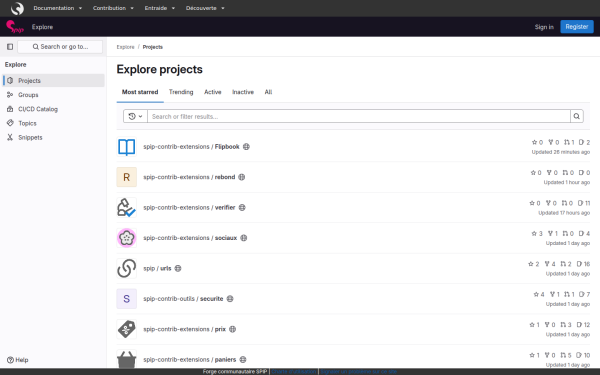Open the urls project chain-link avatar
The width and height of the screenshot is (600, 375).
[127, 268]
